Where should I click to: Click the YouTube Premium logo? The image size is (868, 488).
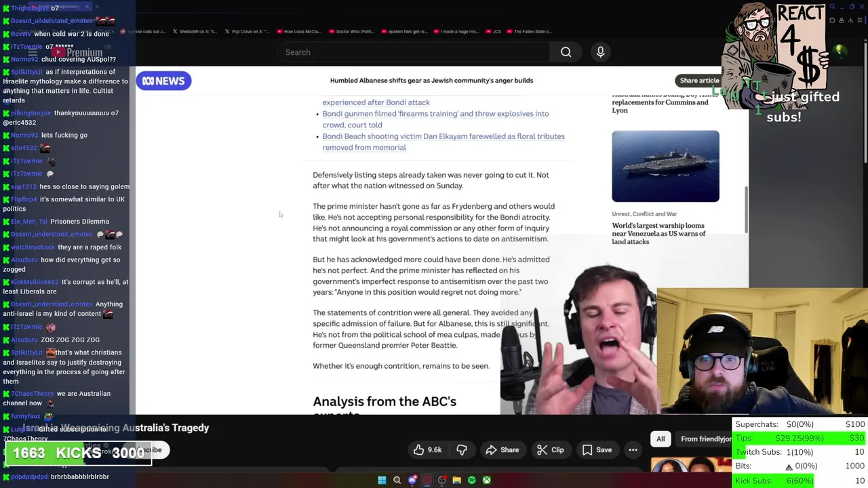77,52
